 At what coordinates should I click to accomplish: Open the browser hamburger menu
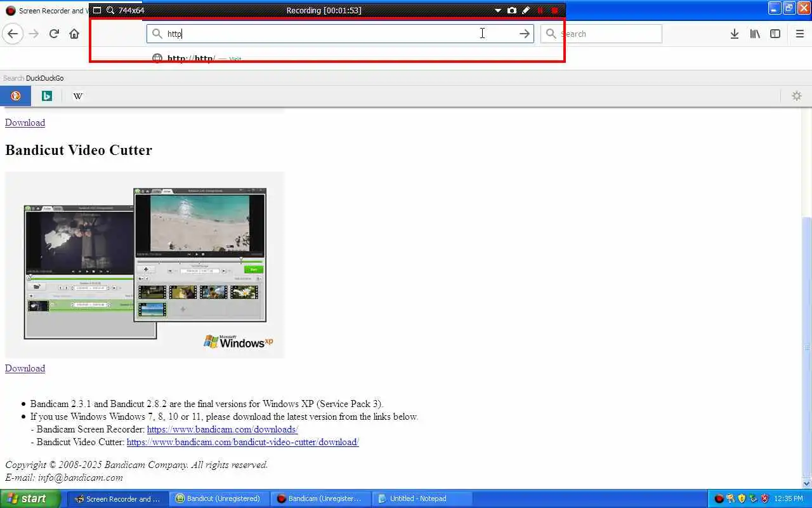click(799, 34)
